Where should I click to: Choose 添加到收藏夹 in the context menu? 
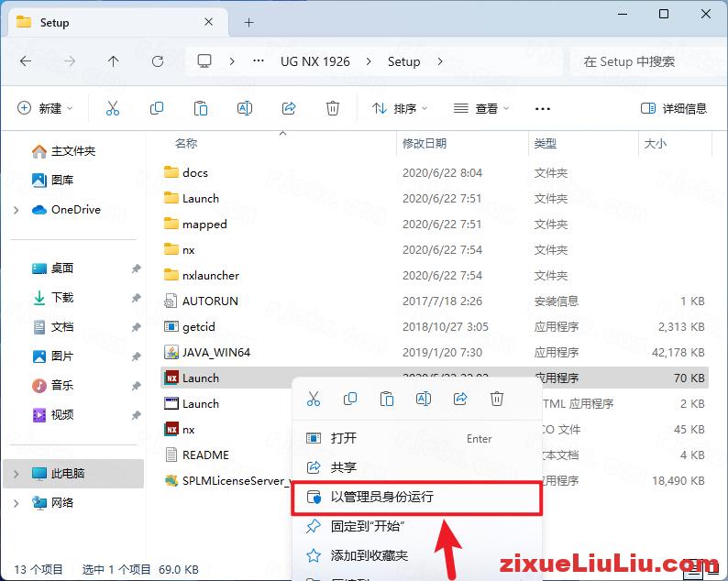tap(417, 555)
